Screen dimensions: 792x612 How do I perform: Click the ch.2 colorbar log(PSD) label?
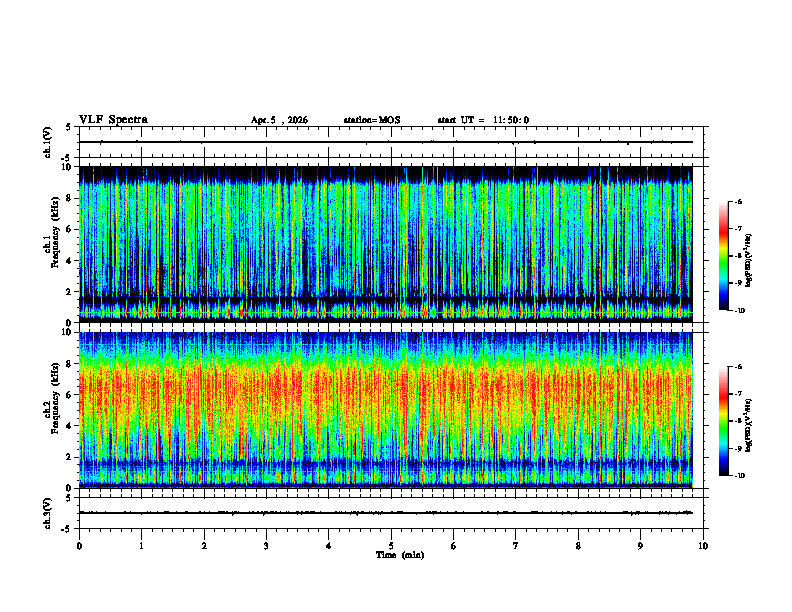749,426
